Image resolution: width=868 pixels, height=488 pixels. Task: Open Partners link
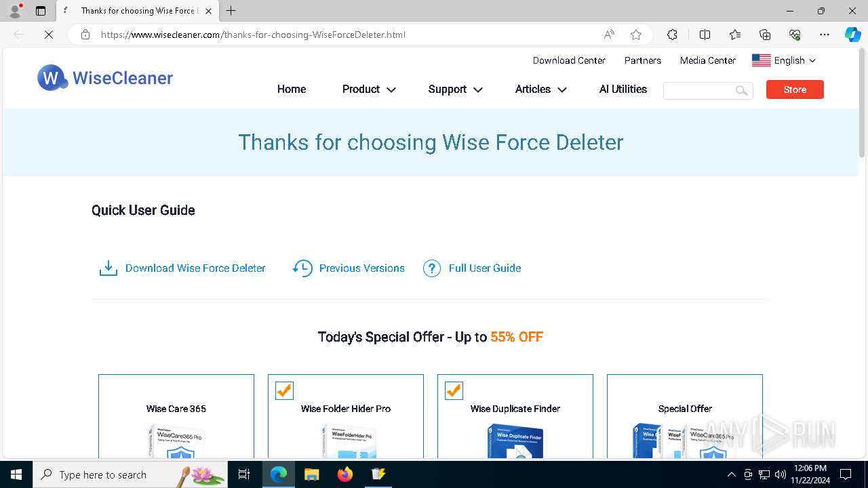point(643,60)
